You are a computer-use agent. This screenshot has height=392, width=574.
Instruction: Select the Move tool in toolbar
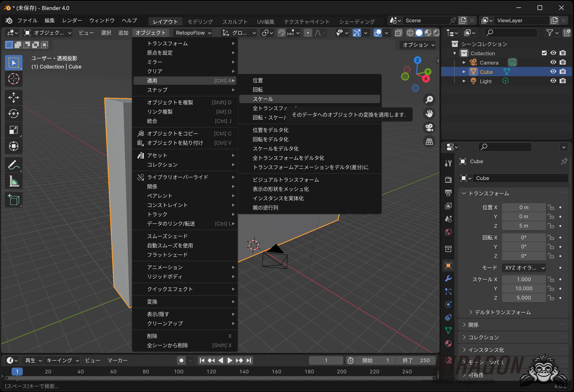pyautogui.click(x=13, y=98)
